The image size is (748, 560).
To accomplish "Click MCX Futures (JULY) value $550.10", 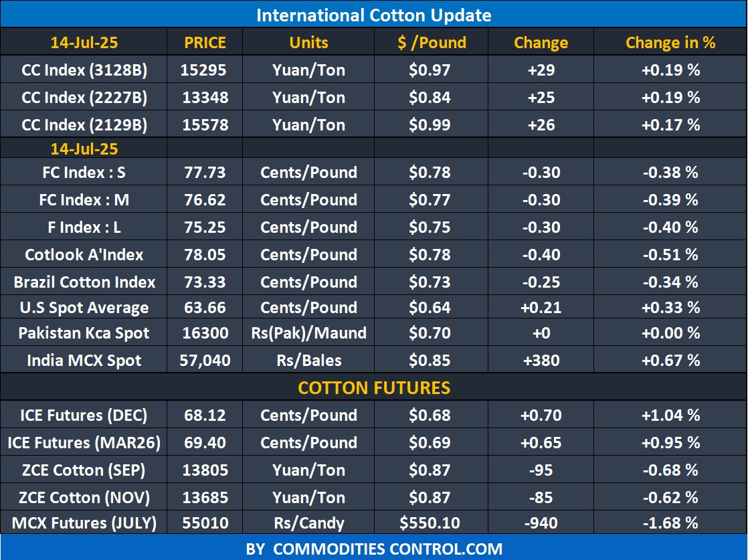I will click(432, 523).
